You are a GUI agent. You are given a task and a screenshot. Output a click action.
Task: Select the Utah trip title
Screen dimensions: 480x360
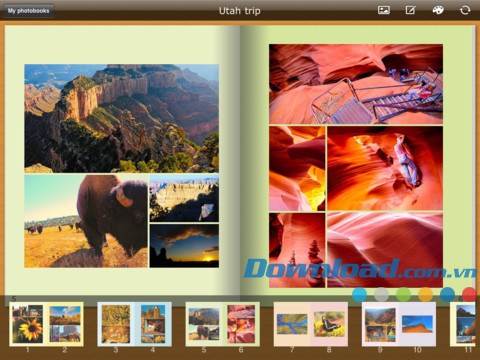tap(240, 11)
